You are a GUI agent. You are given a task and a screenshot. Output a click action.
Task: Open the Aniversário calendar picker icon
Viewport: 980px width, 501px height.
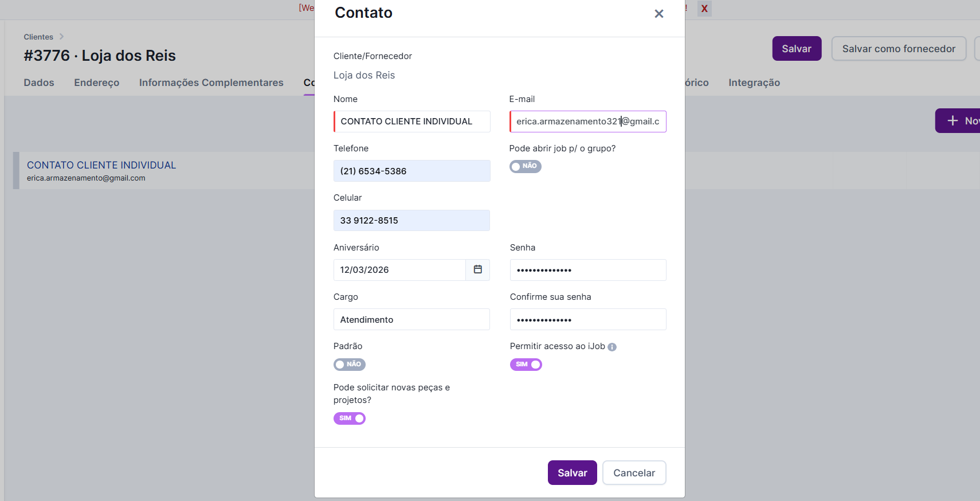tap(477, 269)
